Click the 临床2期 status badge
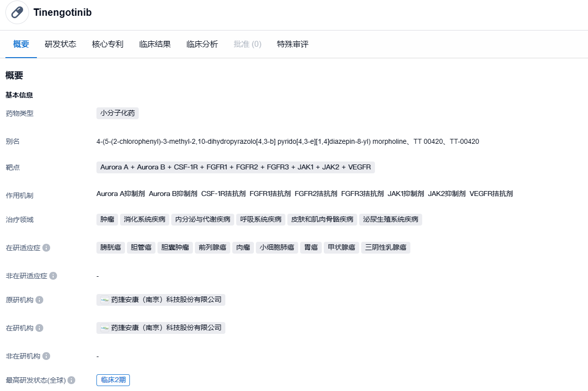 (113, 380)
